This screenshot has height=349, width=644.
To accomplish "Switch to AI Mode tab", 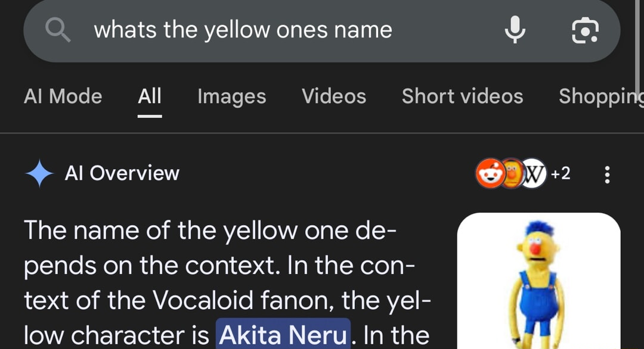I will click(x=63, y=96).
